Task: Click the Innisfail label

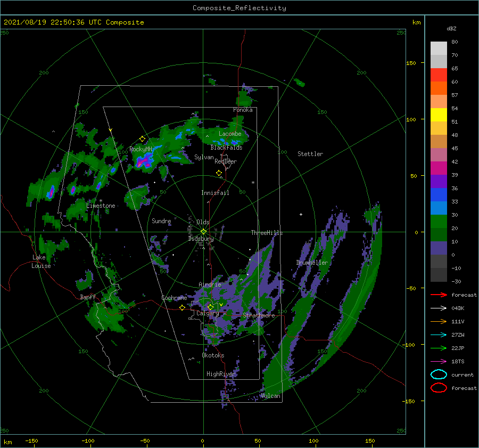Action: tap(215, 193)
